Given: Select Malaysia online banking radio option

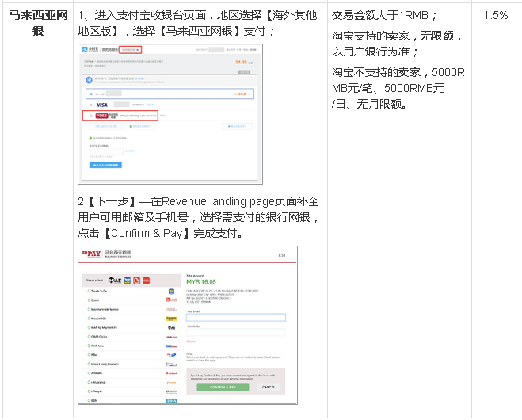Looking at the screenshot, I should 91,115.
